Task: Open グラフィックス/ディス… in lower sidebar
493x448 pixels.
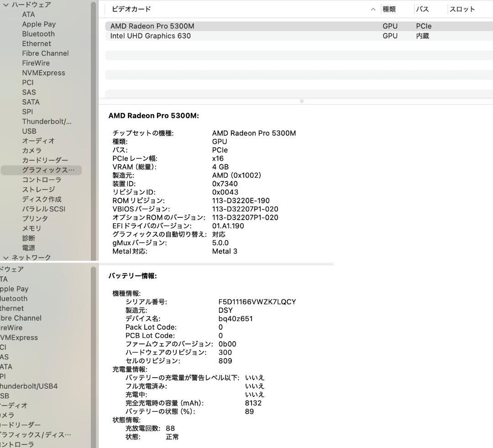Action: [x=35, y=435]
